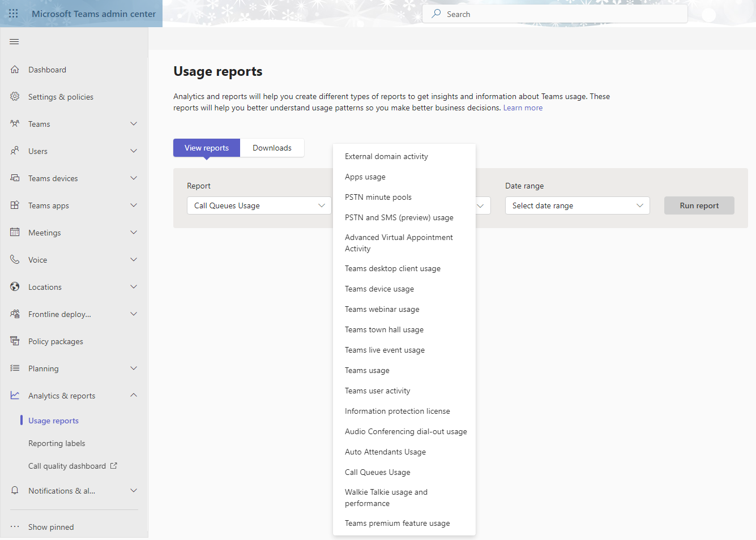Image resolution: width=756 pixels, height=540 pixels.
Task: Click the Teams devices icon
Action: (x=15, y=178)
